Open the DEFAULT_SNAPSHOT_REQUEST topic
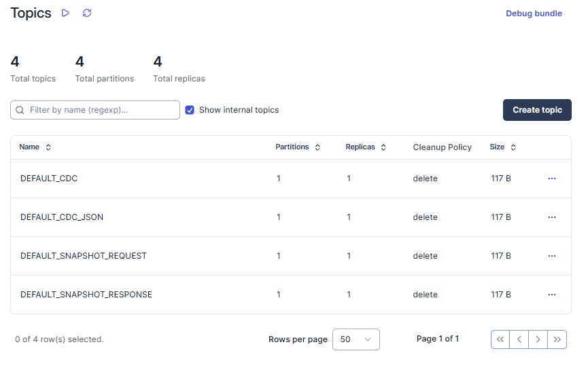Screen dimensions: 588x370 83,256
